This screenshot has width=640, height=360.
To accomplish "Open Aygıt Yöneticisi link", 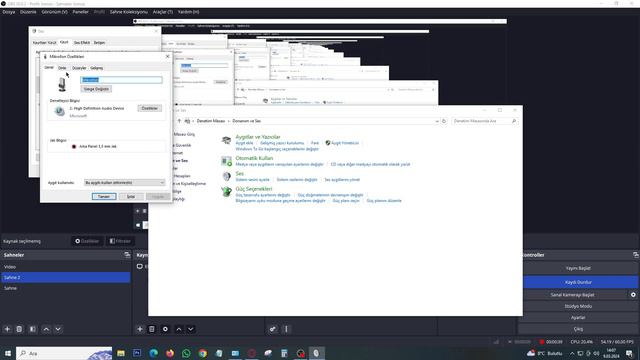I will click(345, 143).
